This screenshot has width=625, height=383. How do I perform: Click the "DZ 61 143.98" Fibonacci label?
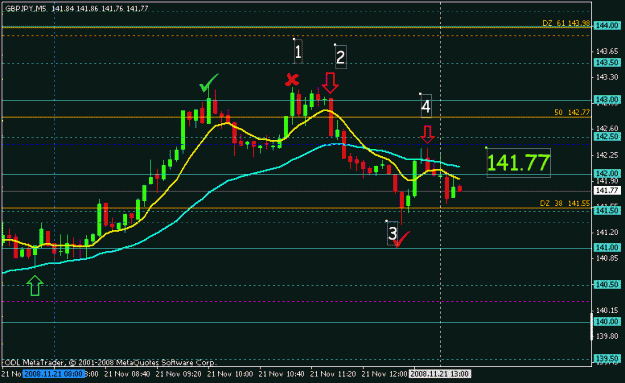(566, 23)
